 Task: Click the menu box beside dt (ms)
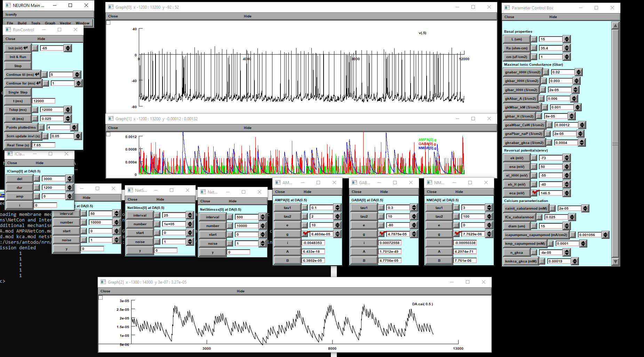(x=35, y=118)
